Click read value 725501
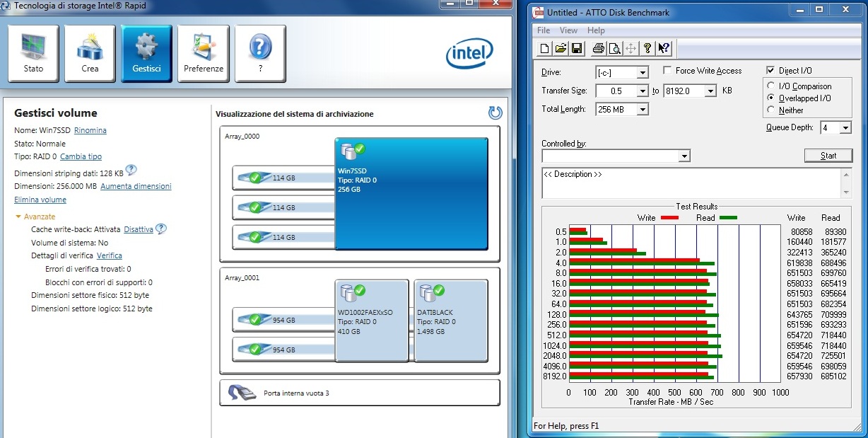Viewport: 868px width, 438px height. pos(833,355)
